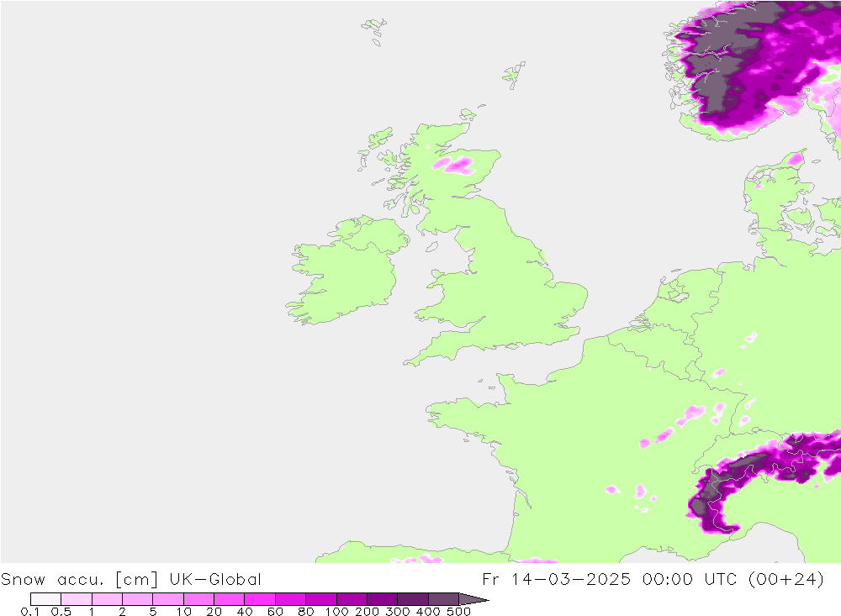The height and width of the screenshot is (616, 841).
Task: Click the legend value "300"
Action: (x=398, y=612)
